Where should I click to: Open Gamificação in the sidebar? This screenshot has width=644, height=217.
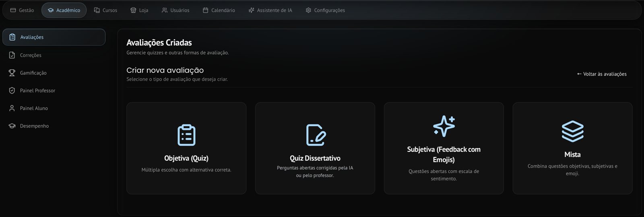point(54,73)
